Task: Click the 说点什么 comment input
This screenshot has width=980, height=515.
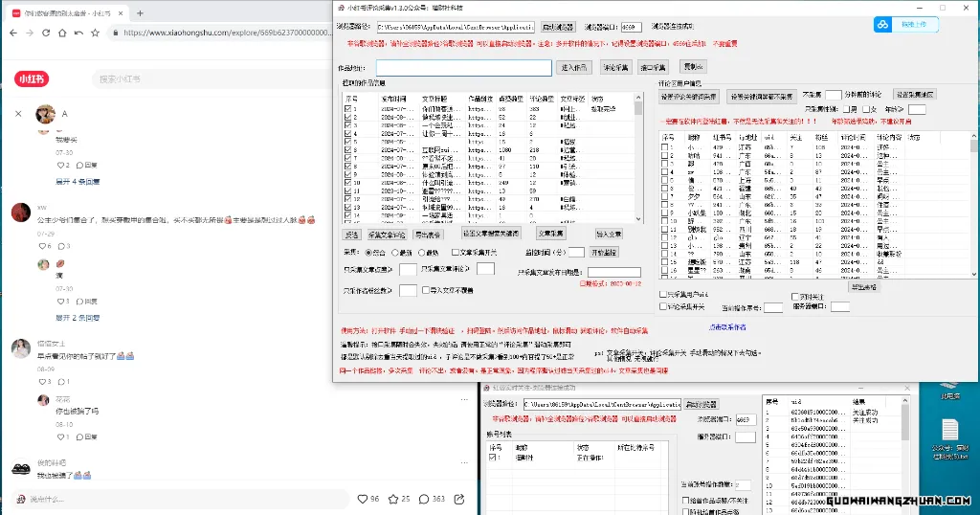Action: coord(181,499)
